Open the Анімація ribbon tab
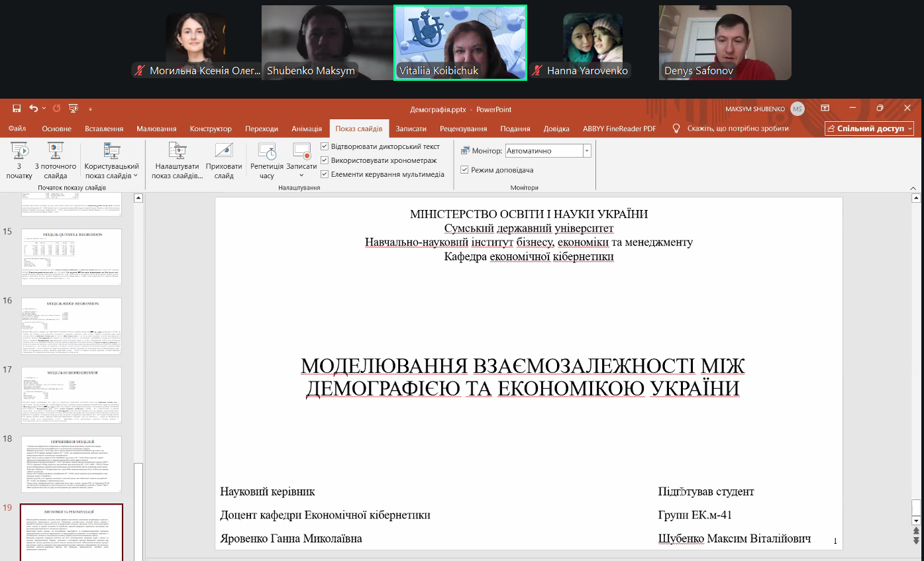The height and width of the screenshot is (561, 924). click(307, 128)
